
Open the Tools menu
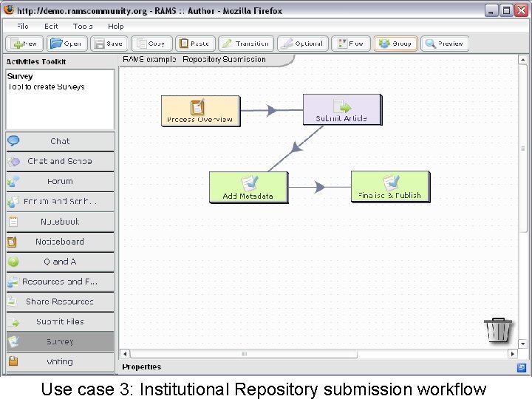pos(83,26)
